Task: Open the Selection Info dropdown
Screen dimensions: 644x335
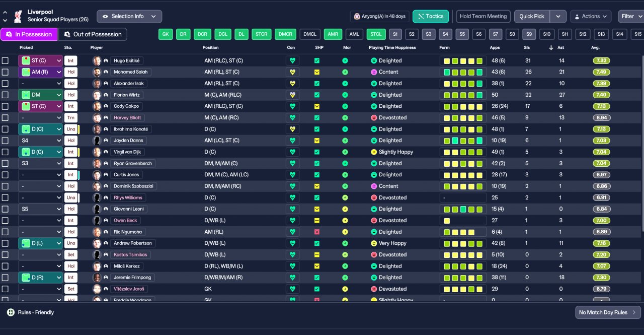Action: click(129, 16)
